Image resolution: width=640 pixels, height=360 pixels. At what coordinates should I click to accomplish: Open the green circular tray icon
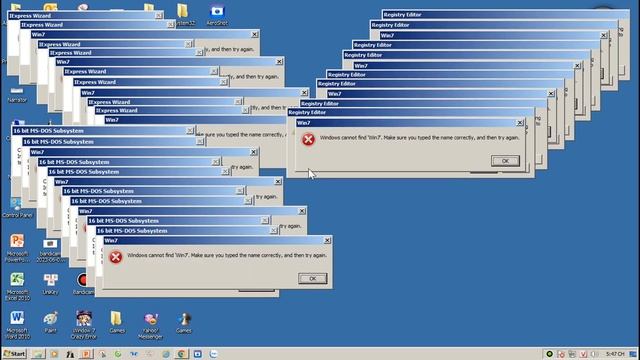pyautogui.click(x=549, y=354)
